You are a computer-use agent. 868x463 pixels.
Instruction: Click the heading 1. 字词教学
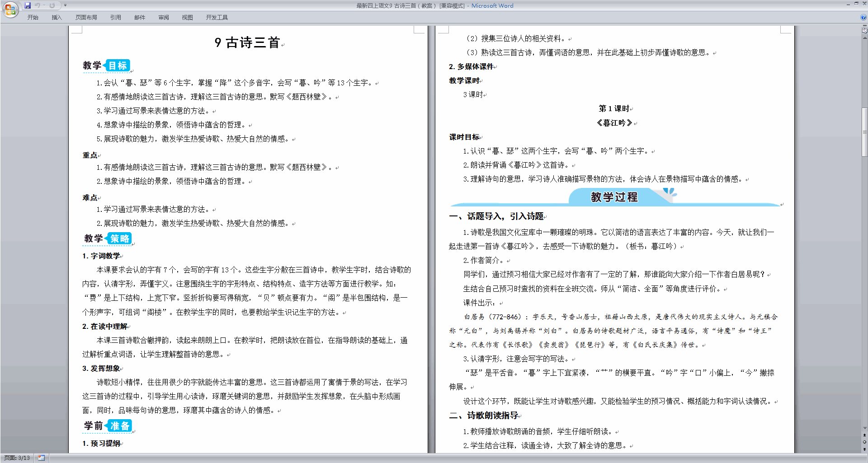[x=101, y=256]
